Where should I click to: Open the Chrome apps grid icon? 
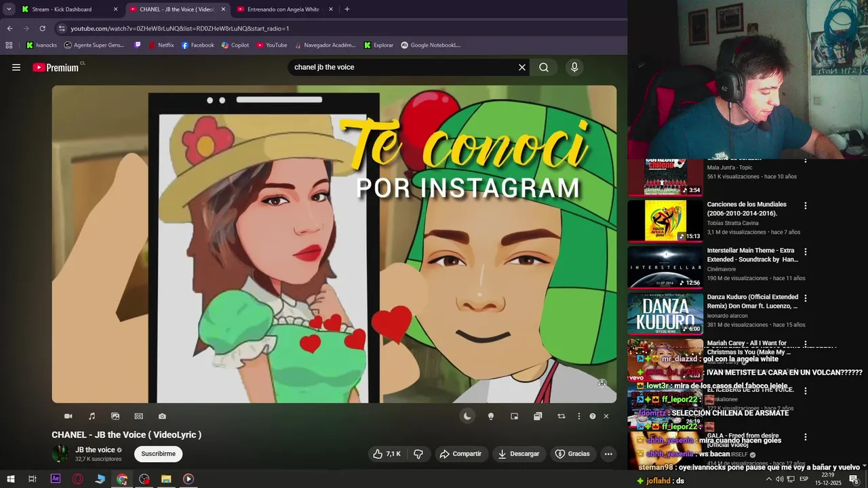coord(9,45)
